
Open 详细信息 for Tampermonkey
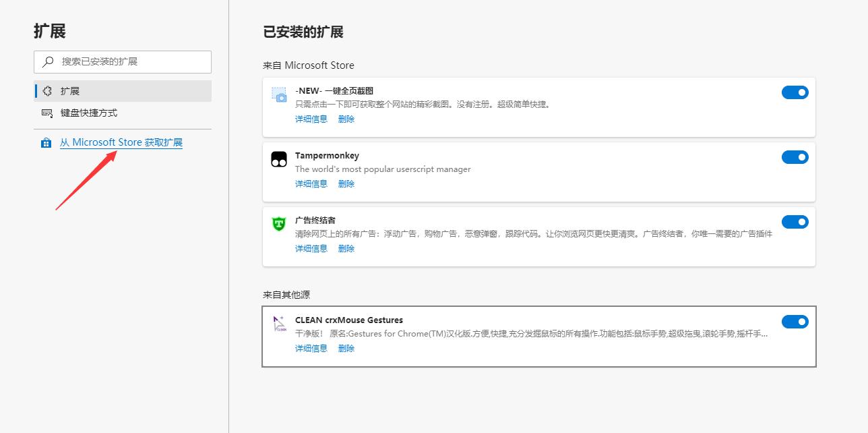tap(311, 183)
